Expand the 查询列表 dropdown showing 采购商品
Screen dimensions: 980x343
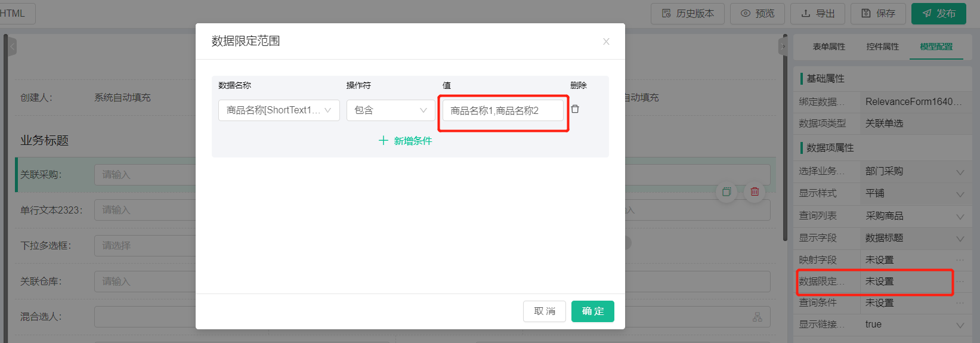pos(915,216)
